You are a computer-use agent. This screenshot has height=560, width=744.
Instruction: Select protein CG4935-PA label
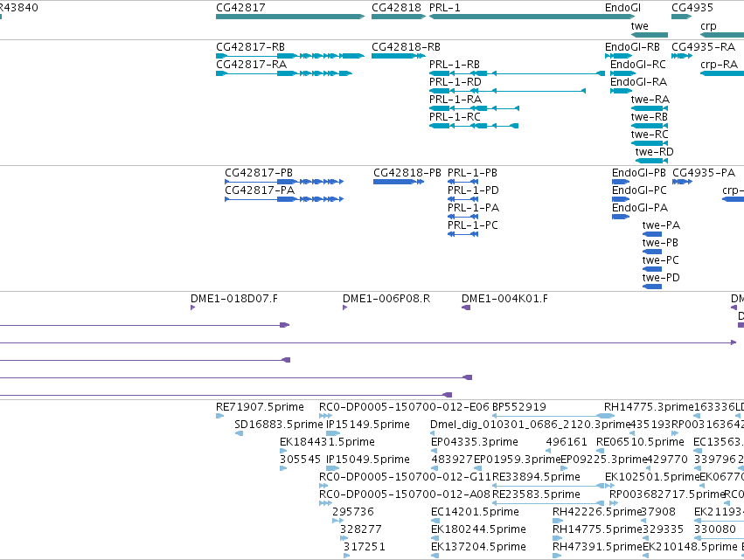pyautogui.click(x=704, y=173)
